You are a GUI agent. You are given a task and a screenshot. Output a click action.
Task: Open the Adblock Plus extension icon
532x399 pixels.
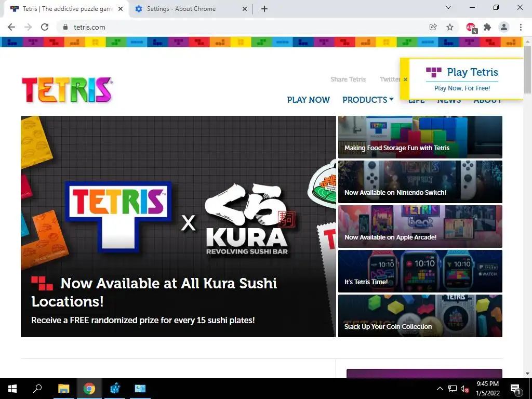click(x=471, y=28)
